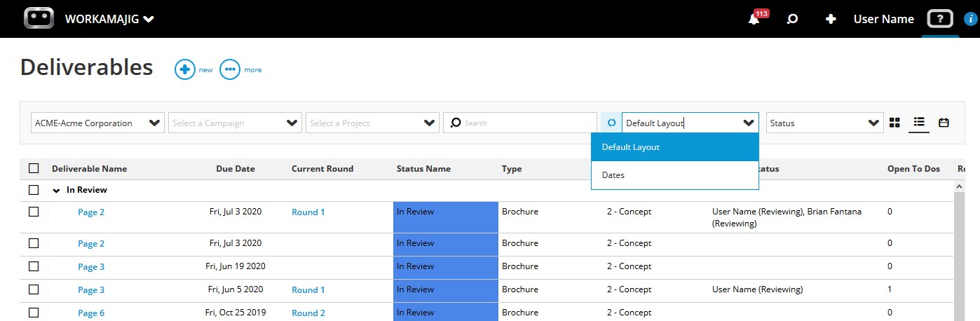Select Default Layout option in list
The height and width of the screenshot is (321, 980).
click(675, 147)
